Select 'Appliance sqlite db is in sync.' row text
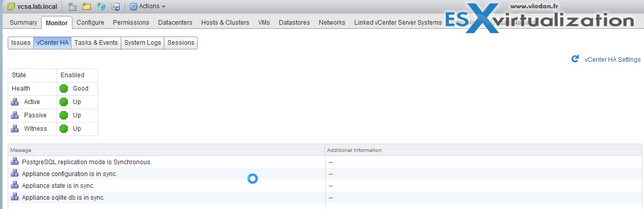Image resolution: width=644 pixels, height=209 pixels. coord(63,198)
